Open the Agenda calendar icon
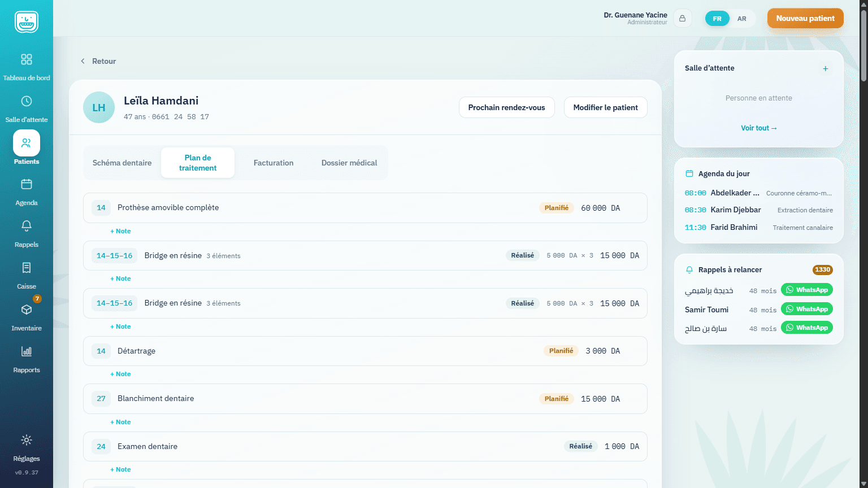 pyautogui.click(x=27, y=184)
